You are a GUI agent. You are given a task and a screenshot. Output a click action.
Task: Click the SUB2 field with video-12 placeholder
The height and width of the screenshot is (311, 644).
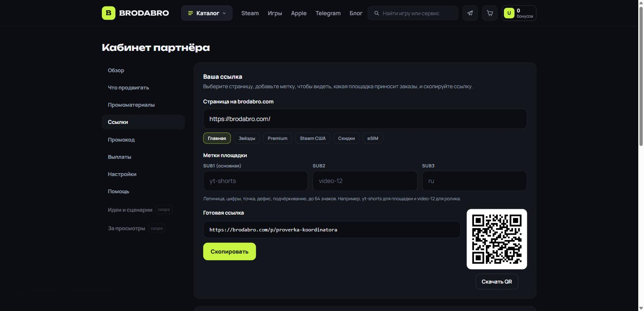click(x=365, y=181)
